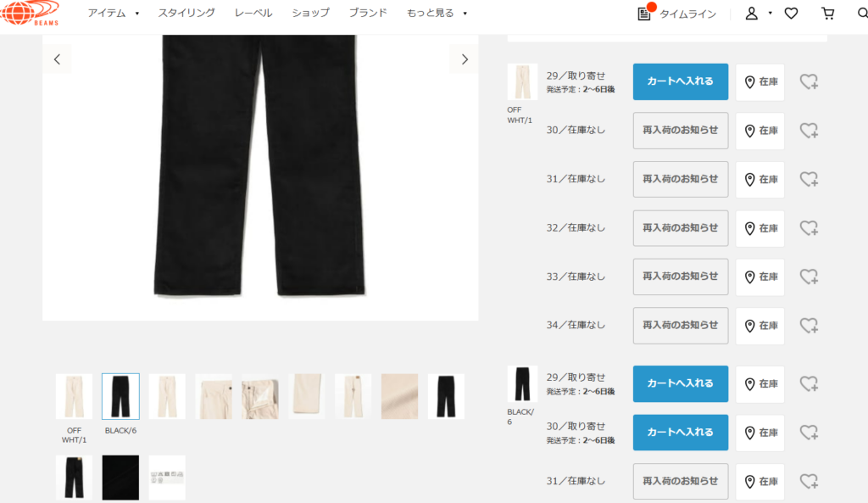Expand the アイテム dropdown menu
The image size is (868, 503).
tap(113, 13)
